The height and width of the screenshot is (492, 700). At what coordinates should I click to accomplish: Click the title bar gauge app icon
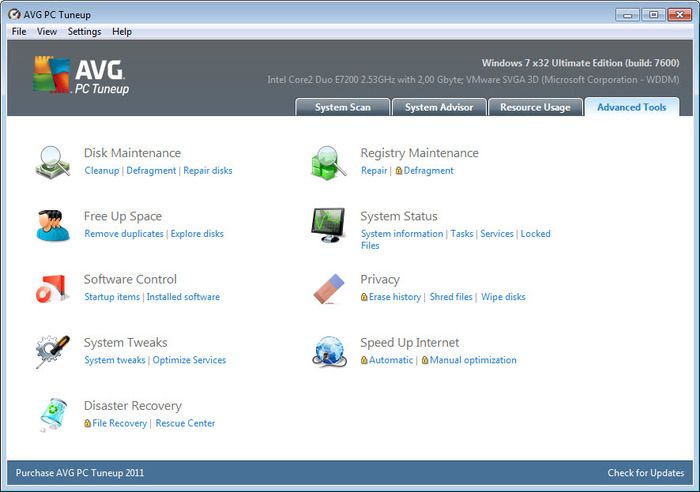click(14, 14)
